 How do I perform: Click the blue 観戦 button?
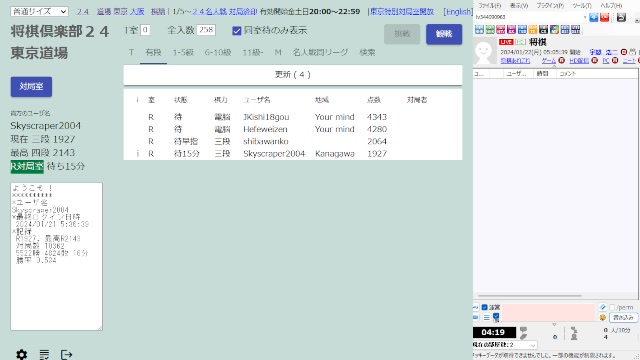pos(444,34)
